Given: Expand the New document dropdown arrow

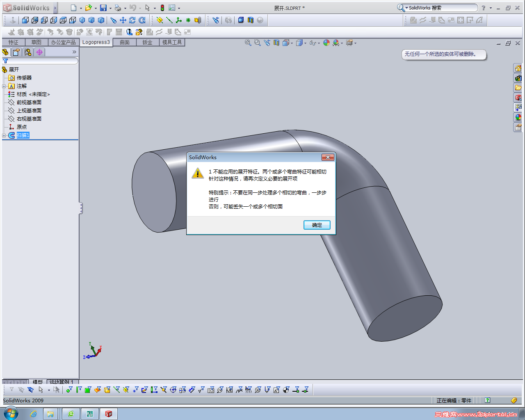Looking at the screenshot, I should coord(80,8).
